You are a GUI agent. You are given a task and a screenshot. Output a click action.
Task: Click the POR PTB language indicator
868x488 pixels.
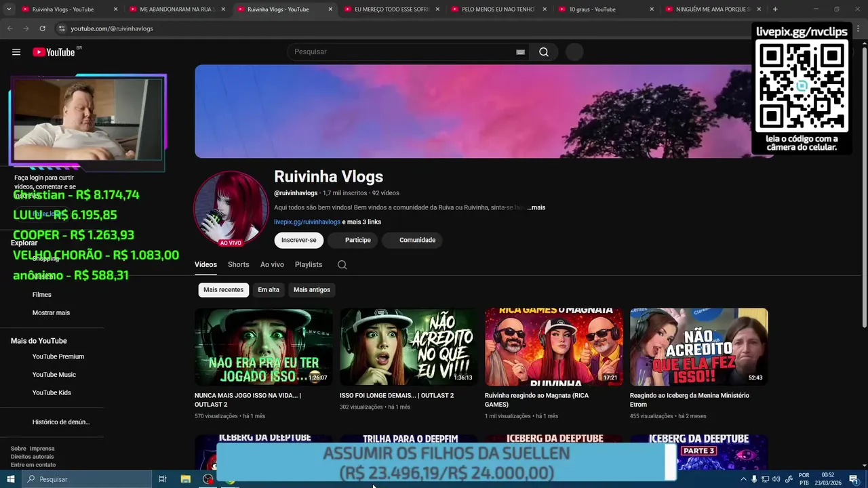(x=804, y=479)
